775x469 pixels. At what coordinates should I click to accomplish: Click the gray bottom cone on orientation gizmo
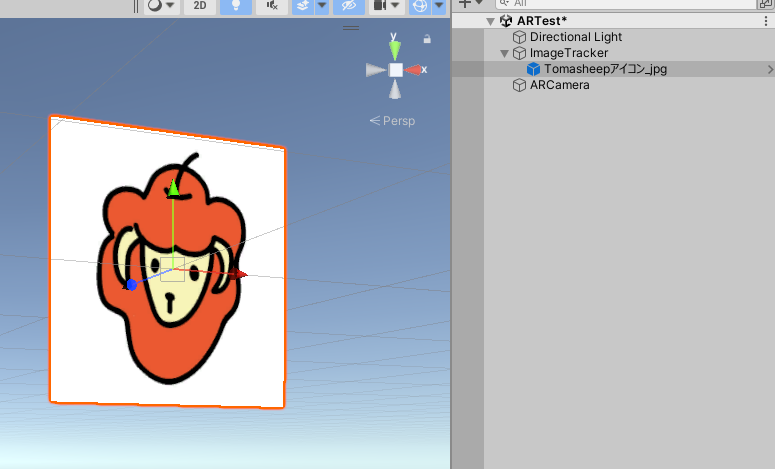coord(394,89)
